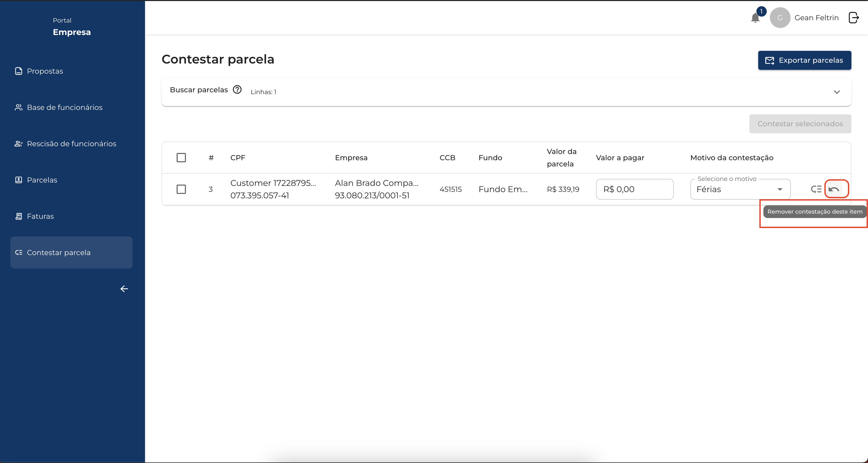This screenshot has width=868, height=463.
Task: Click the notification bell icon
Action: (755, 18)
